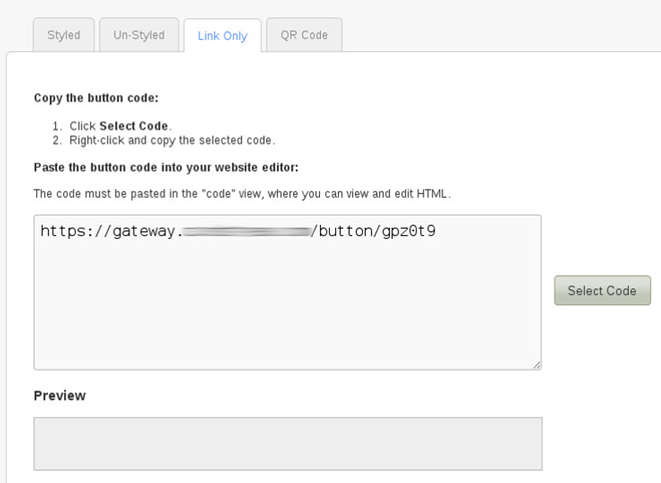The height and width of the screenshot is (483, 661).
Task: Click the gateway URL text in the code box
Action: point(238,231)
